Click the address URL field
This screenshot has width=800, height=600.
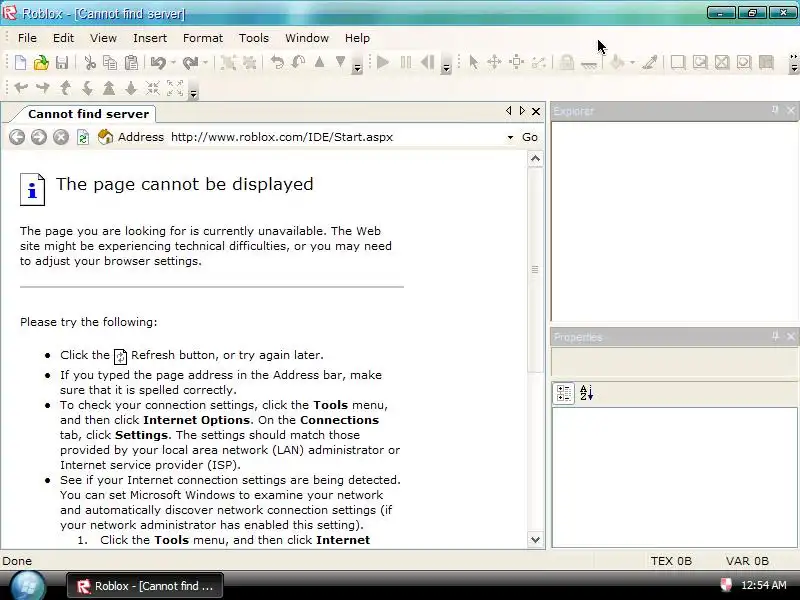pos(337,137)
